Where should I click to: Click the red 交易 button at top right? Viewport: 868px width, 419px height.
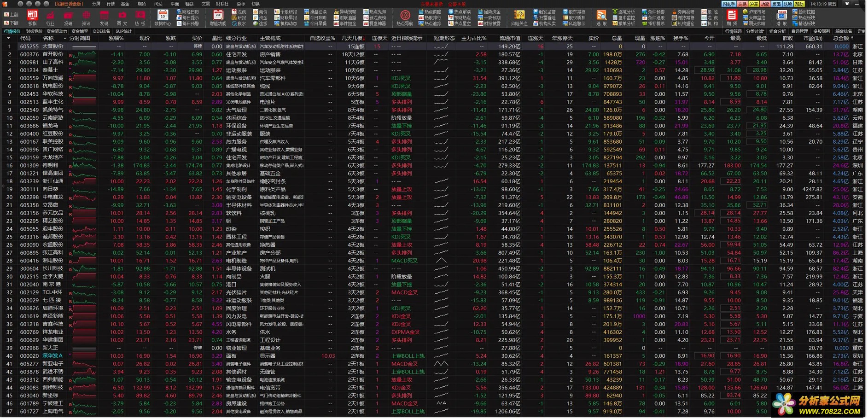[742, 4]
